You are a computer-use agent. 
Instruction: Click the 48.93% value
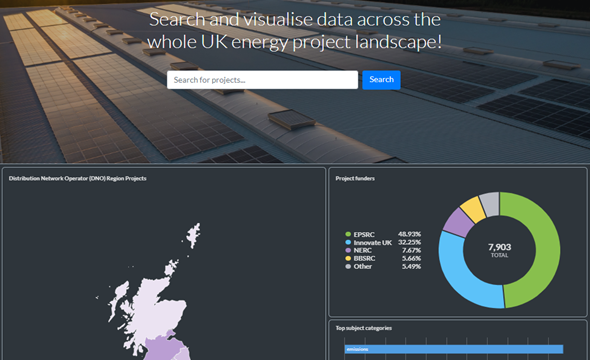point(409,234)
